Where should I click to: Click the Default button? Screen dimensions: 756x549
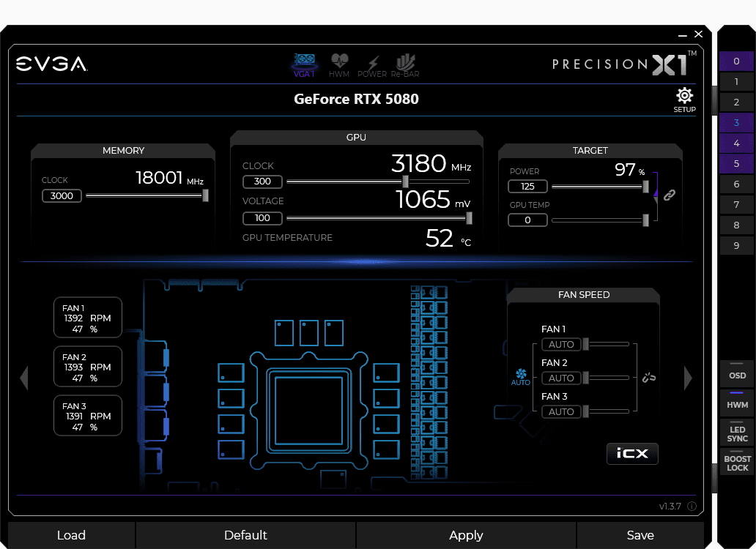pos(245,535)
